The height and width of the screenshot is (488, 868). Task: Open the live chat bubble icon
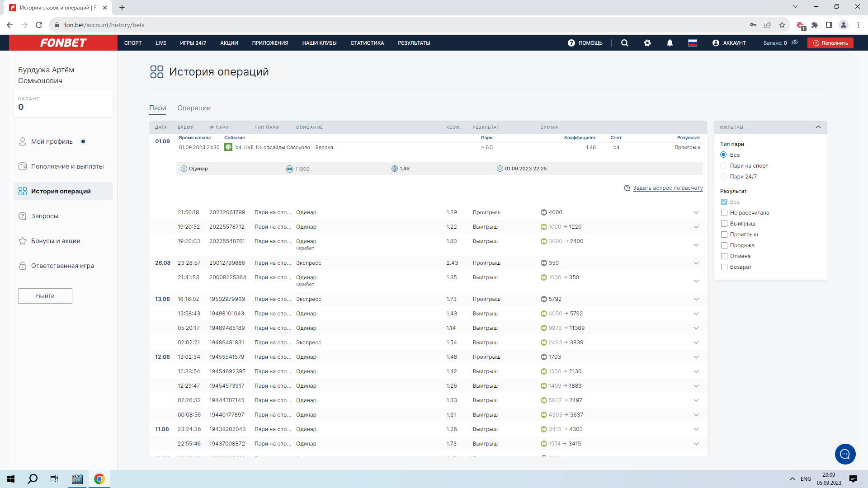[845, 454]
